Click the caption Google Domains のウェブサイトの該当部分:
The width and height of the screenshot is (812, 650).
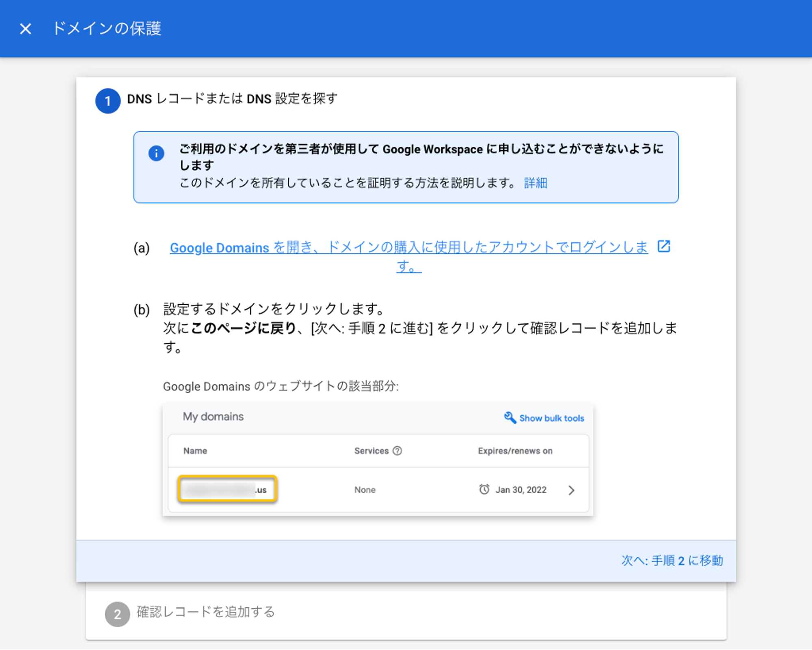tap(281, 386)
